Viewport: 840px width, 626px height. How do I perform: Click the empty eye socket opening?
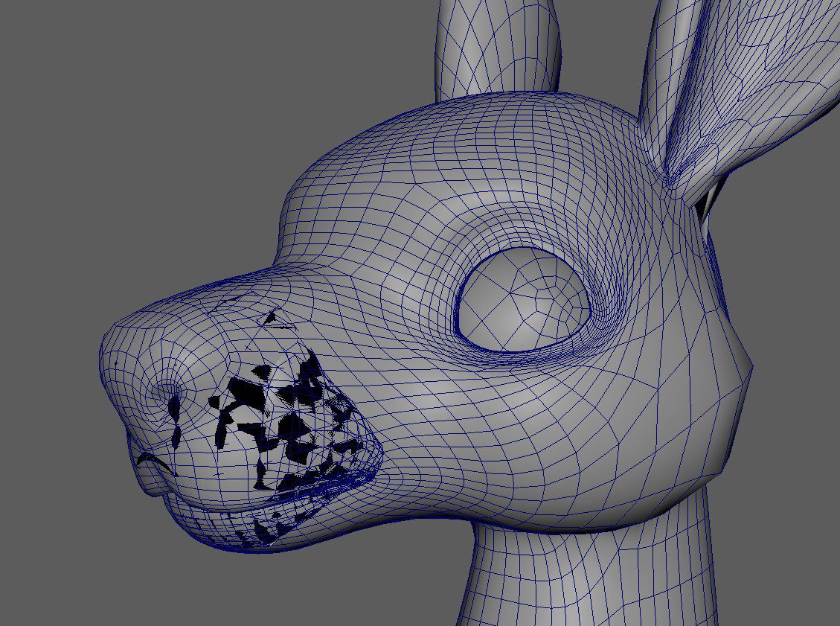pyautogui.click(x=521, y=305)
